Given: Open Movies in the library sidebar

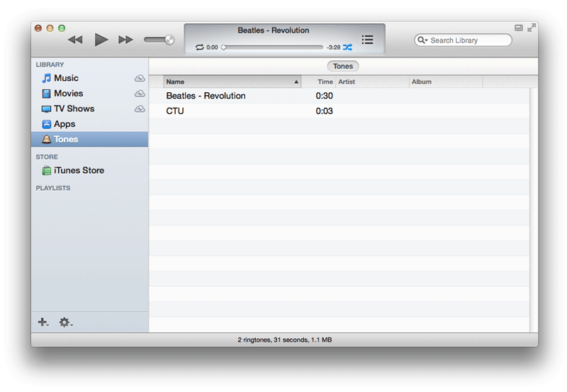Looking at the screenshot, I should point(68,94).
